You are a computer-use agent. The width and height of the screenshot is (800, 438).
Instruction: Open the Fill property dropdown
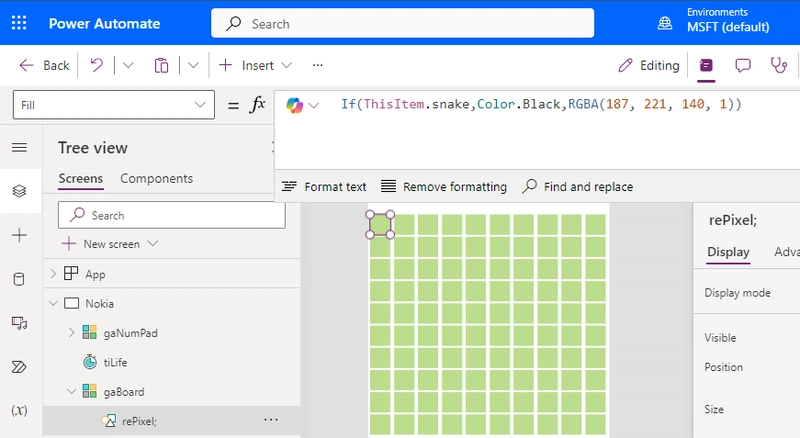(x=114, y=105)
